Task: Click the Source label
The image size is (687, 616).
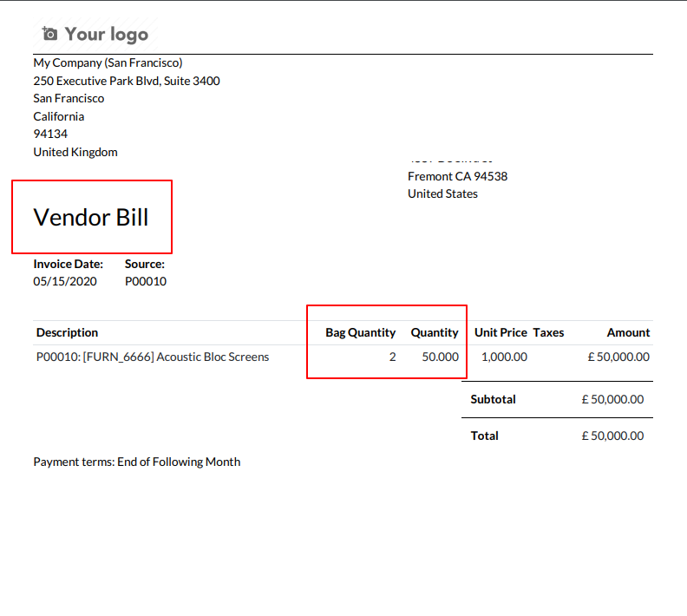Action: tap(145, 264)
